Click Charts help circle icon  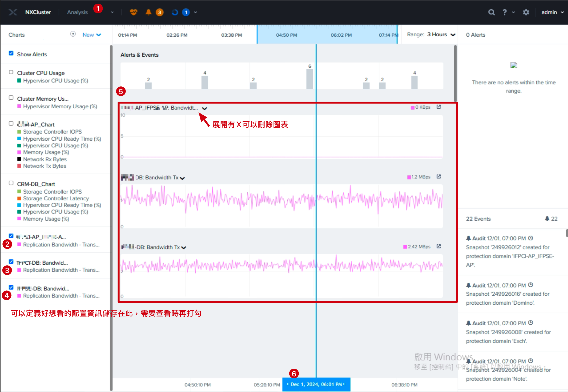point(73,34)
